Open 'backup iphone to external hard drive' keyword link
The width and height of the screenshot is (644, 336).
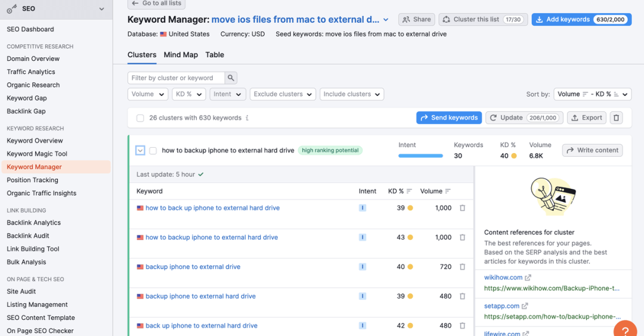pyautogui.click(x=200, y=296)
